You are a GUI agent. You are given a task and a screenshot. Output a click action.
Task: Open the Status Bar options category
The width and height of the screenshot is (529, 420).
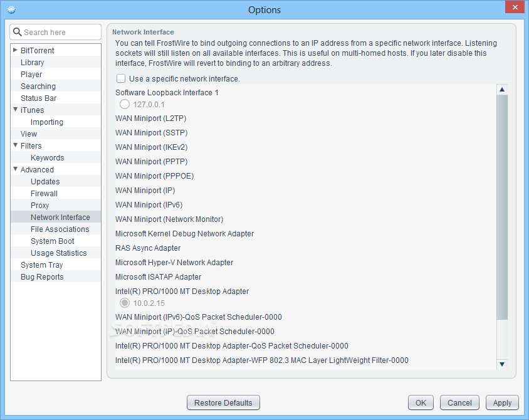pyautogui.click(x=38, y=98)
